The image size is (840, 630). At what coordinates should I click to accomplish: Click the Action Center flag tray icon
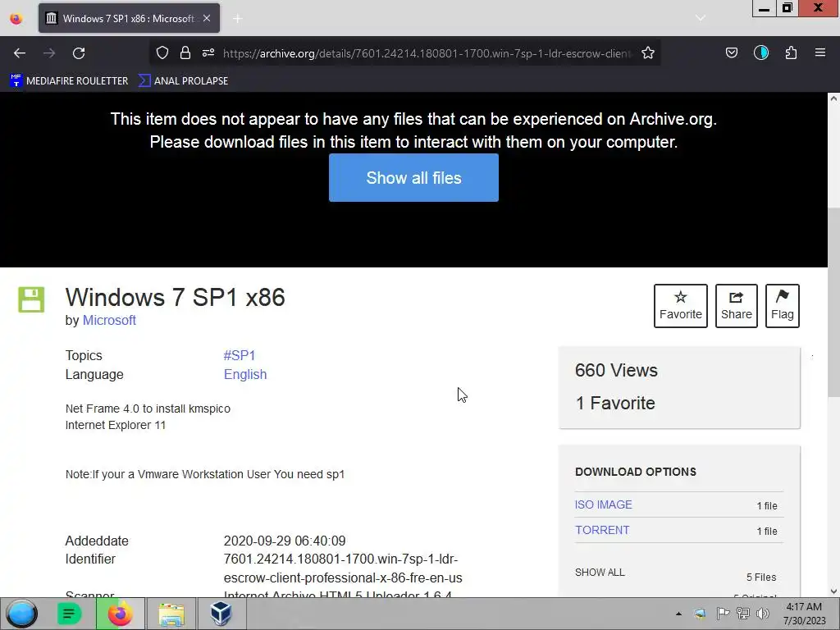pyautogui.click(x=722, y=614)
